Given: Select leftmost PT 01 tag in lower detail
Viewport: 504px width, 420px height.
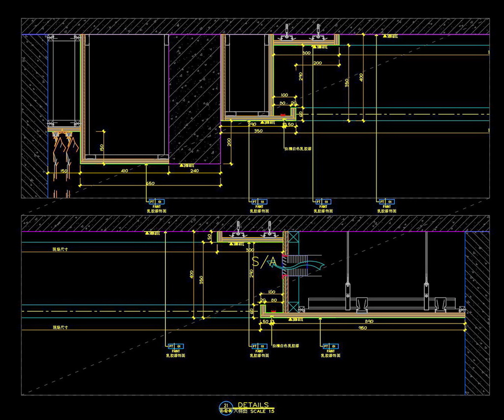Looking at the screenshot, I should click(176, 346).
